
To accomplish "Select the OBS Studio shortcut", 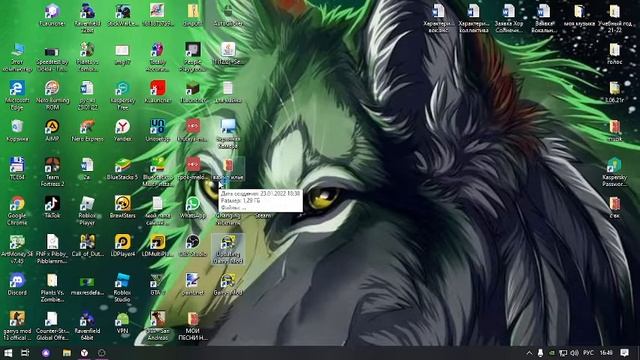I will (193, 245).
